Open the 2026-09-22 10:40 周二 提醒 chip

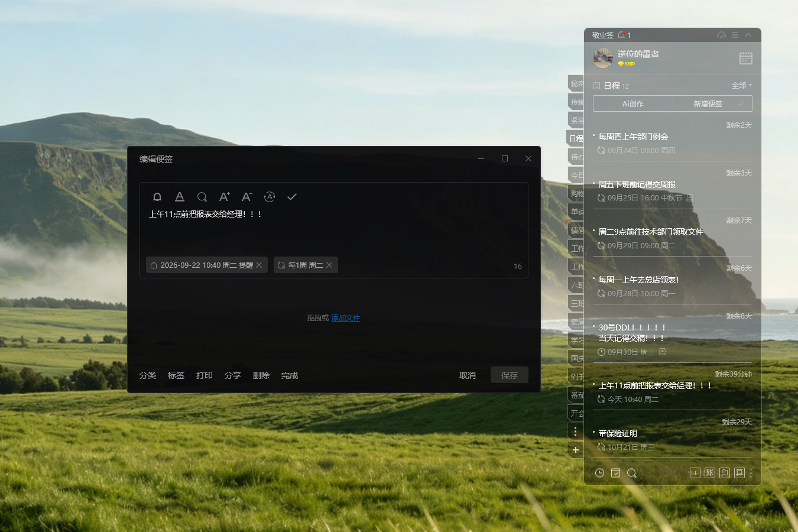tap(206, 265)
